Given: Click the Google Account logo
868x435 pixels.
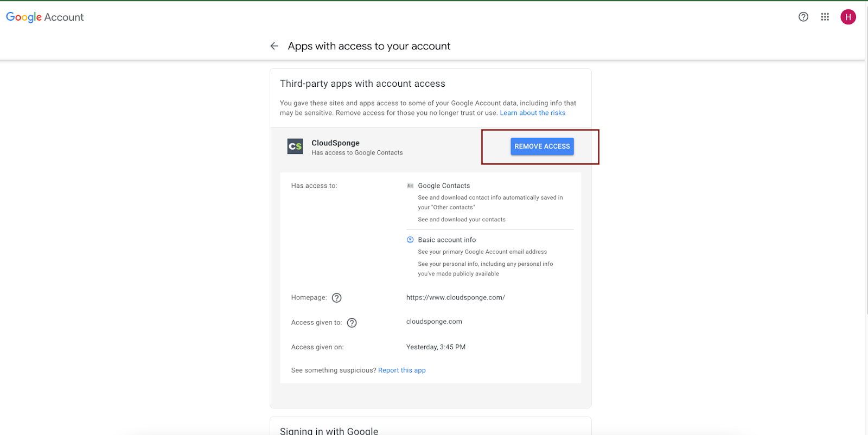Looking at the screenshot, I should pyautogui.click(x=45, y=17).
